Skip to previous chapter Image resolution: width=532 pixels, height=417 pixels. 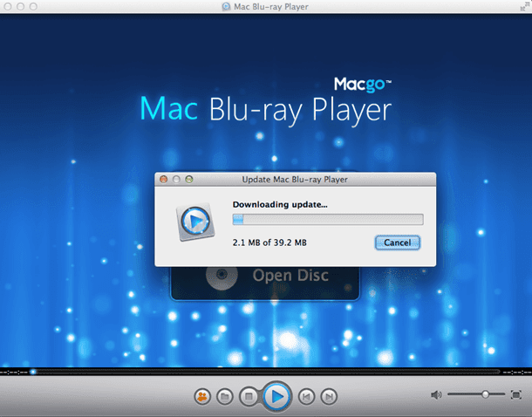(306, 396)
